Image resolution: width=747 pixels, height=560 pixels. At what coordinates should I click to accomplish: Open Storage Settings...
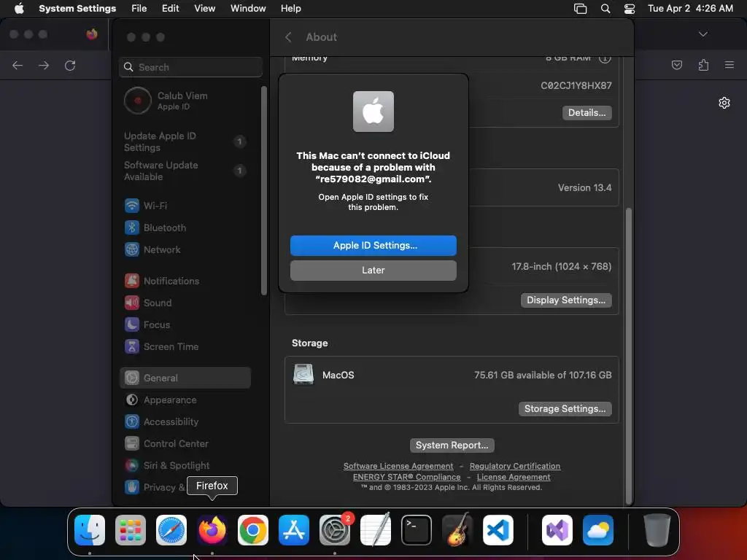point(565,408)
